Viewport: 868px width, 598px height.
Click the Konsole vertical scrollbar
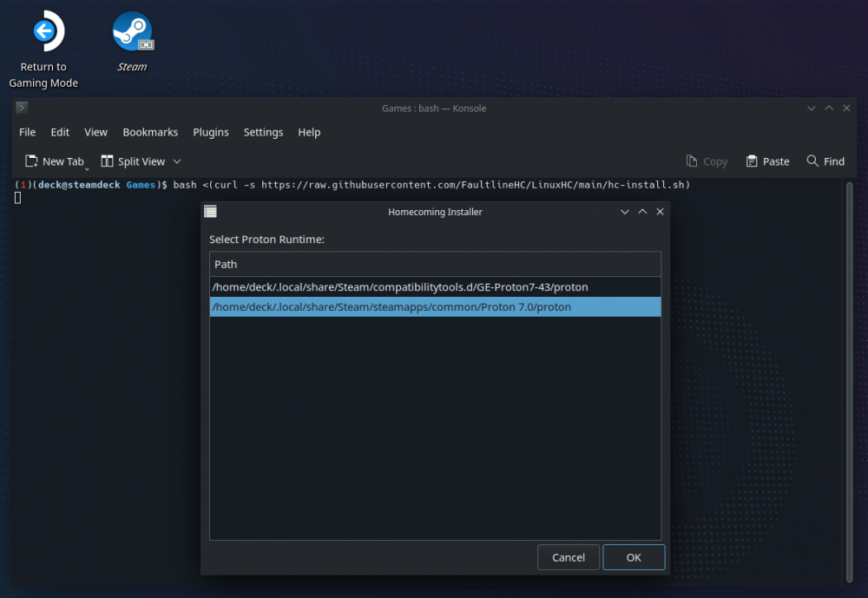(x=849, y=382)
